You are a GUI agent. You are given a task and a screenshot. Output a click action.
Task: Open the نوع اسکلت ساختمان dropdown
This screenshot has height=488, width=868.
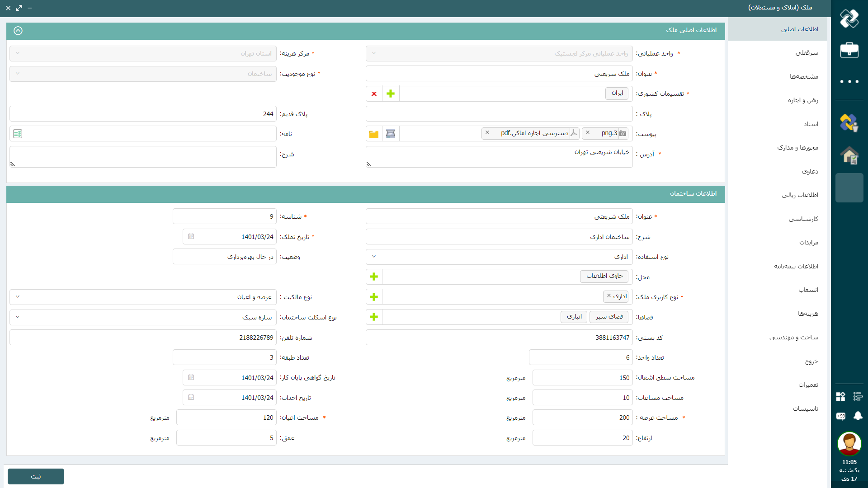click(x=18, y=317)
